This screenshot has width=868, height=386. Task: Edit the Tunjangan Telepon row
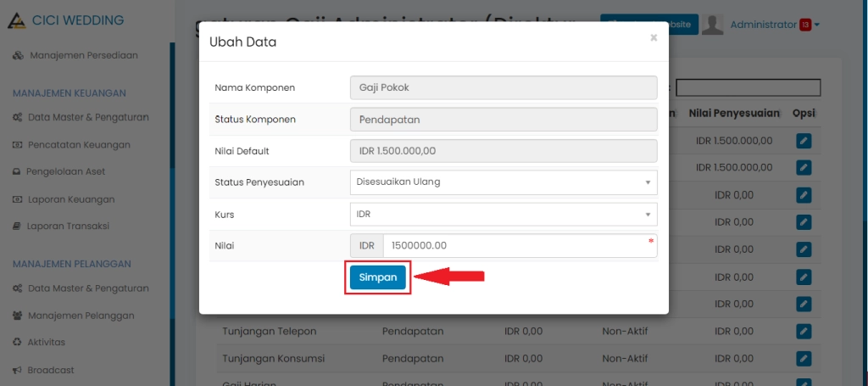(x=804, y=331)
